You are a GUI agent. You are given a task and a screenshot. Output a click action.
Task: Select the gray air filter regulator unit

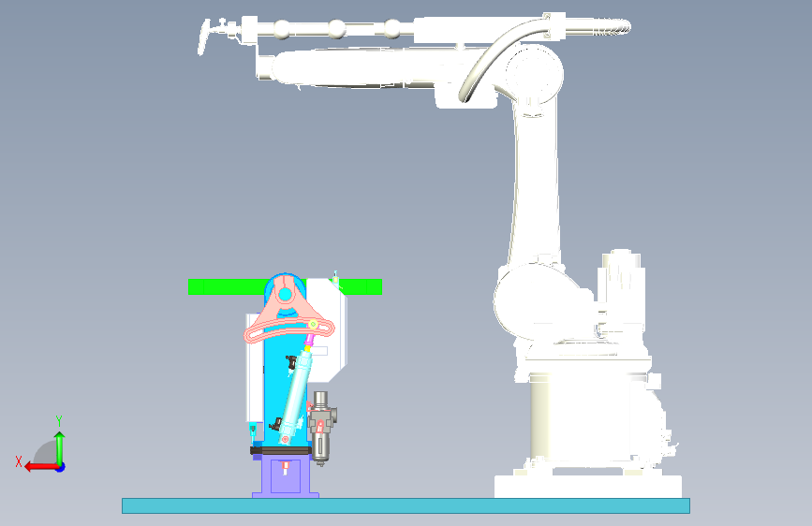321,429
